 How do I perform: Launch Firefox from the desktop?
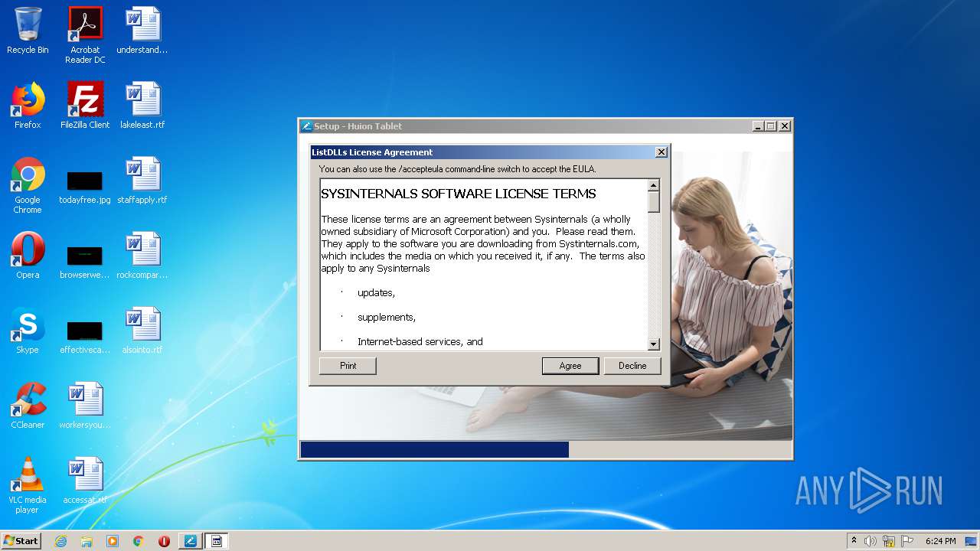point(28,106)
